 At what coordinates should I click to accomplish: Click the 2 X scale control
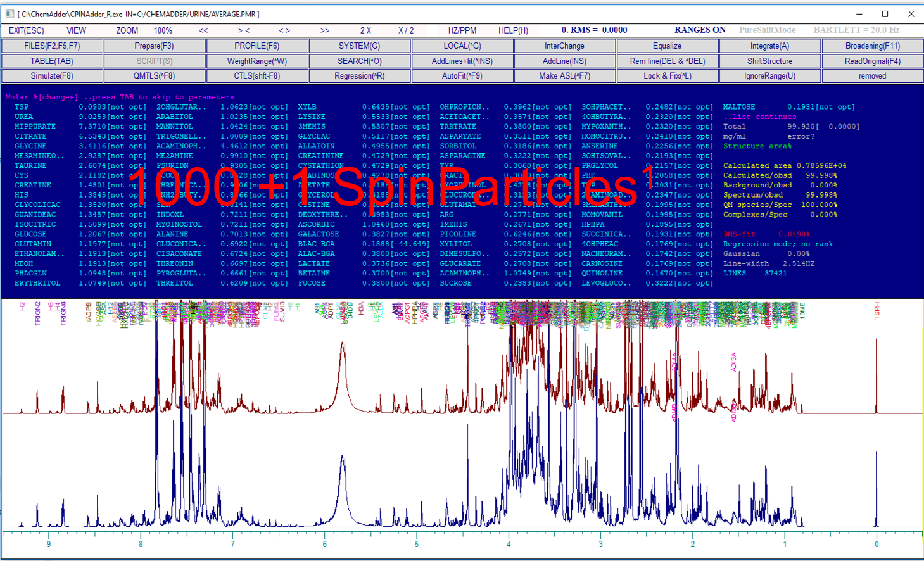(365, 30)
